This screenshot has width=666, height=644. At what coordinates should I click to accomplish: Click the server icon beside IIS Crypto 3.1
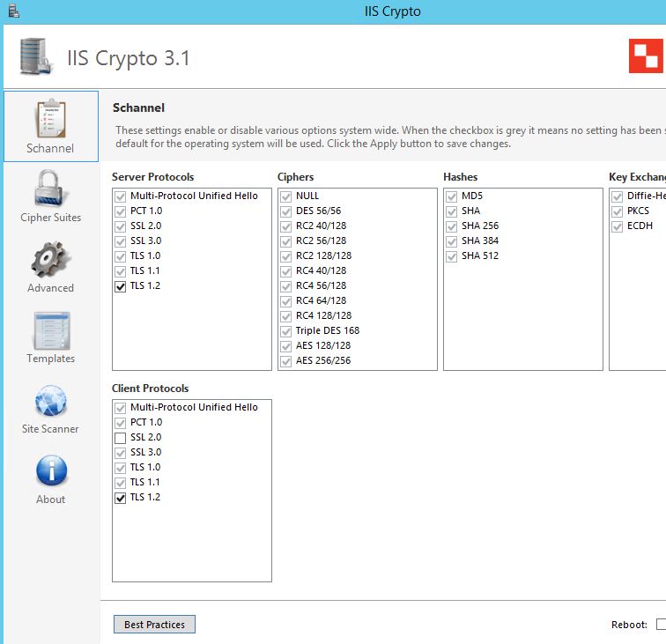point(35,56)
